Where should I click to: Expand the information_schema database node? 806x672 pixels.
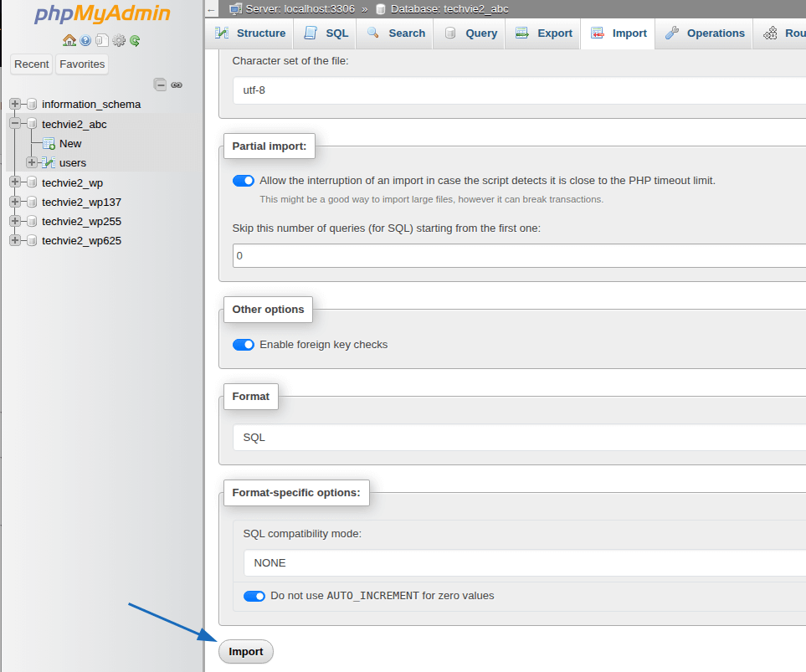coord(15,104)
